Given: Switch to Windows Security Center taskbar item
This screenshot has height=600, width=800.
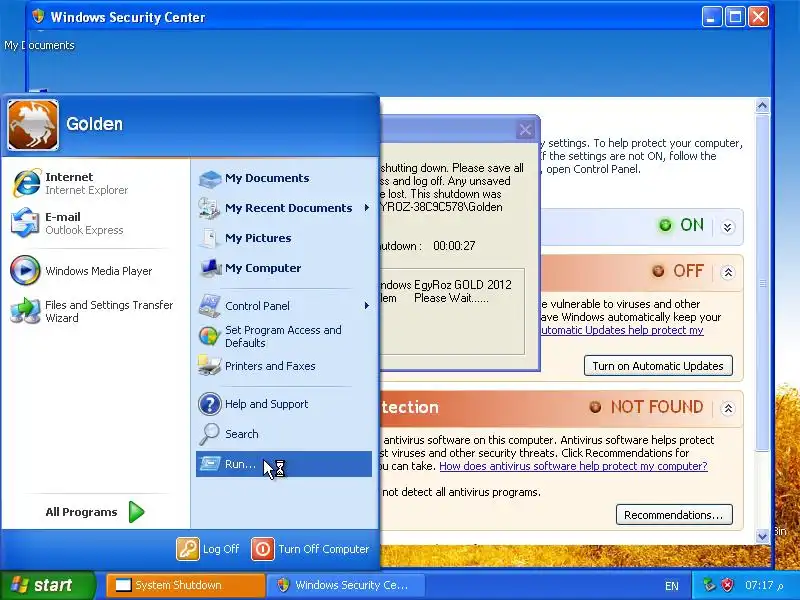Looking at the screenshot, I should [x=346, y=585].
